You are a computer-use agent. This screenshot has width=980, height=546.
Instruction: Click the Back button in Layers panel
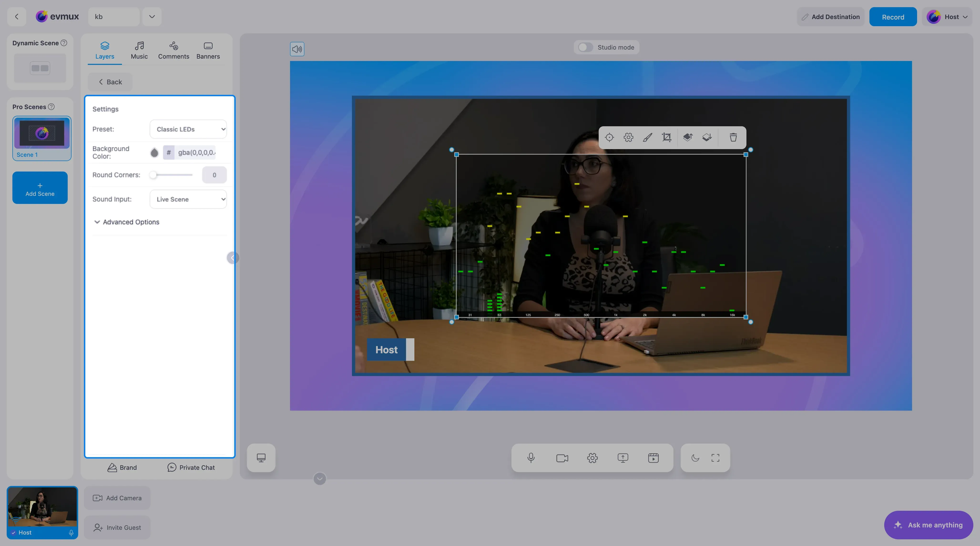tap(110, 82)
